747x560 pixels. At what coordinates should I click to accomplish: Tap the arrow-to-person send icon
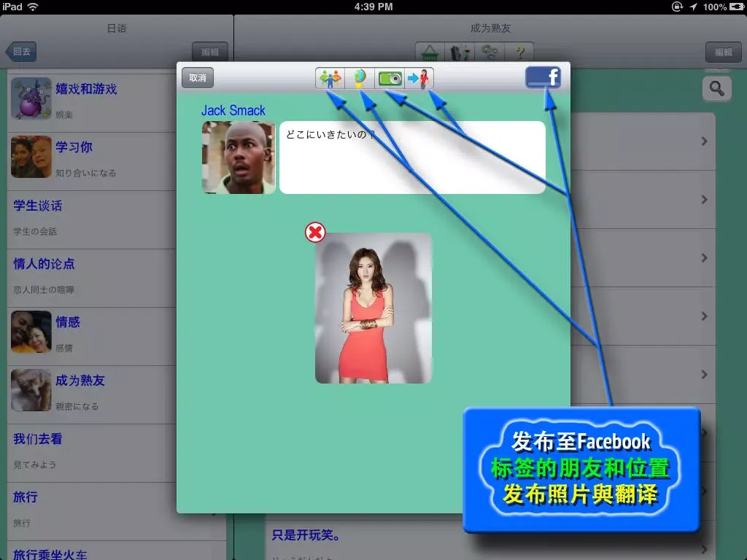click(x=419, y=78)
